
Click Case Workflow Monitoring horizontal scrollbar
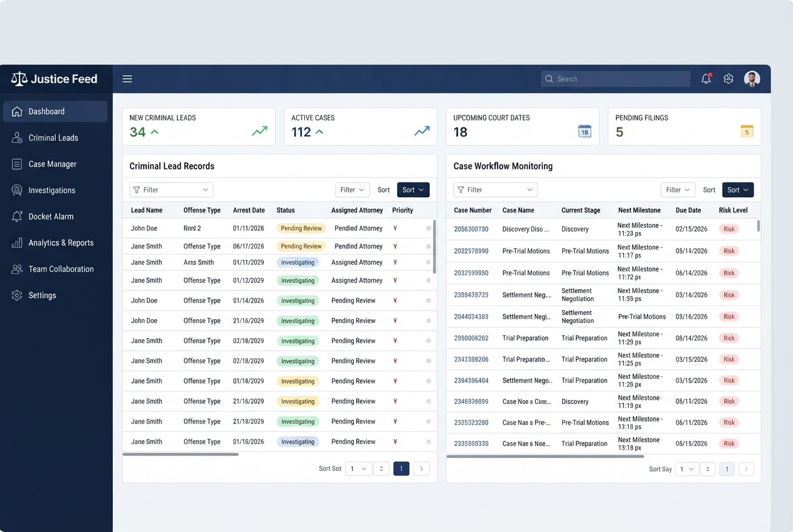coord(545,456)
